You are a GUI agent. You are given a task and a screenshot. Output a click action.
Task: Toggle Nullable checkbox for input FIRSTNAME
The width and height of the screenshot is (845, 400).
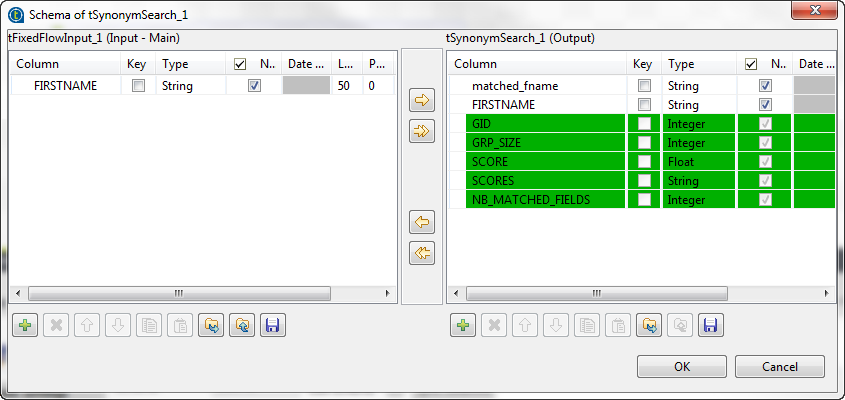point(254,86)
